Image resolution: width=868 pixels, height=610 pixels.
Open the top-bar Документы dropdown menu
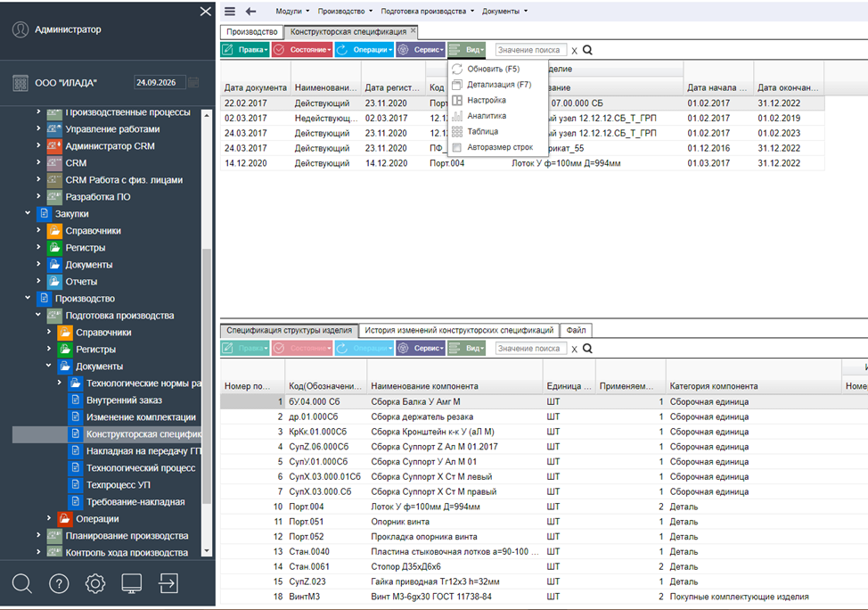(x=504, y=11)
